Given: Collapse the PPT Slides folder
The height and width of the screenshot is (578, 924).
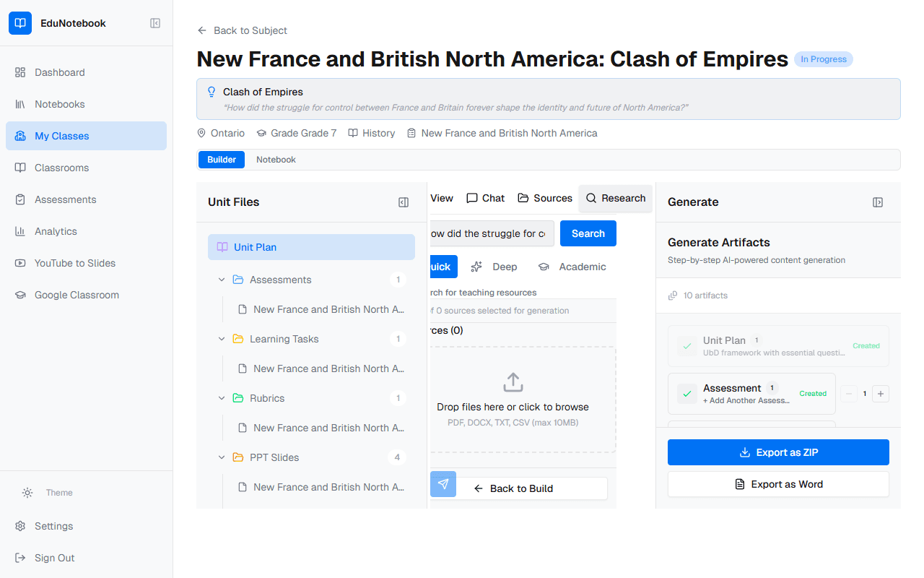Looking at the screenshot, I should (x=222, y=457).
